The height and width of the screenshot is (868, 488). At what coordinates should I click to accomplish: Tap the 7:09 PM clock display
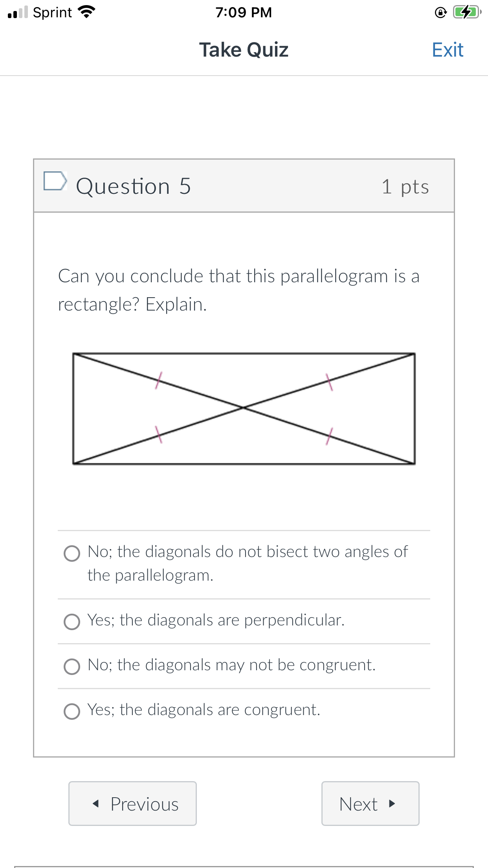click(244, 12)
